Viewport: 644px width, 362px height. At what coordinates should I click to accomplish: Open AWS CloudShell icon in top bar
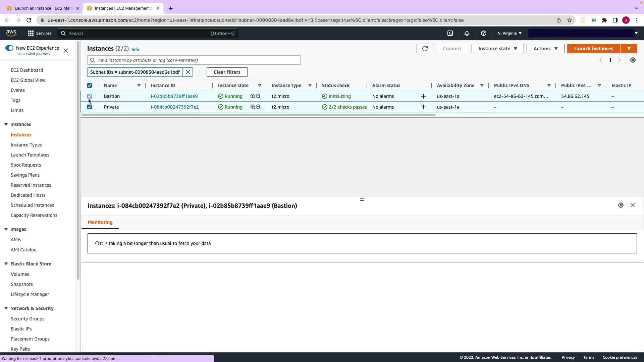point(450,33)
